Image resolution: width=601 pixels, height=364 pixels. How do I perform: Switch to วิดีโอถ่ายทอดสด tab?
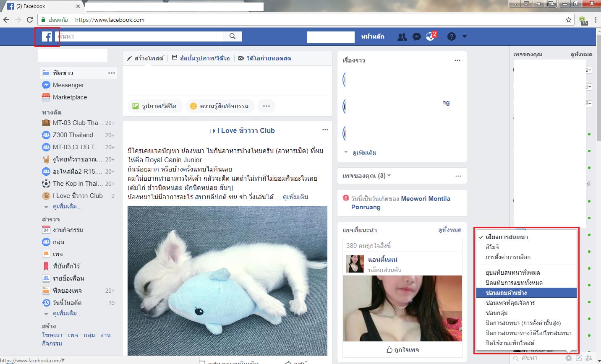(264, 58)
